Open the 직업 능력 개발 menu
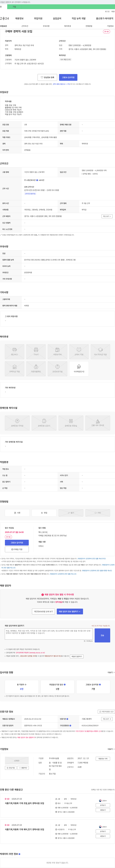Image resolution: width=115 pixels, height=868 pixels. point(79,18)
